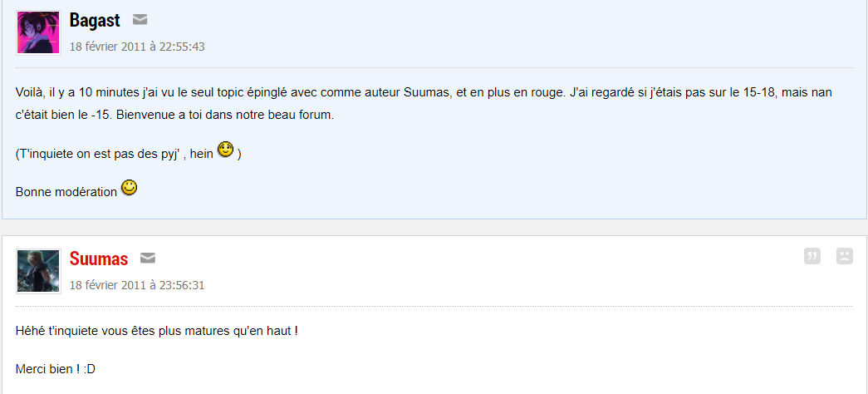Open Bagast's profile via the pink avatar
The image size is (868, 394).
(x=38, y=32)
